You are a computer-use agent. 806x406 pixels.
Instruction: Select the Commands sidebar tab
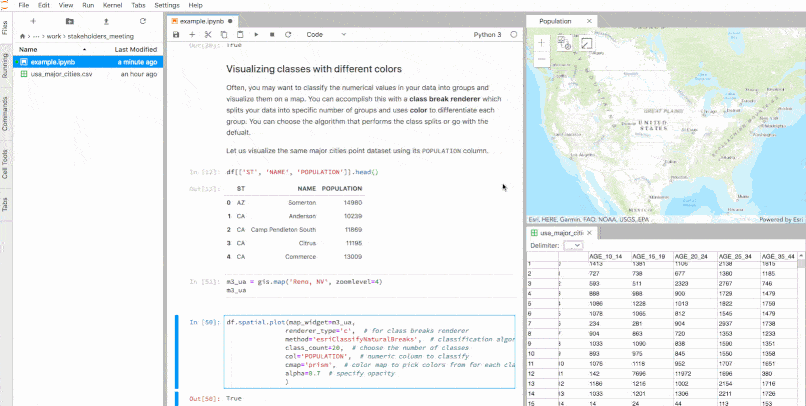5,114
